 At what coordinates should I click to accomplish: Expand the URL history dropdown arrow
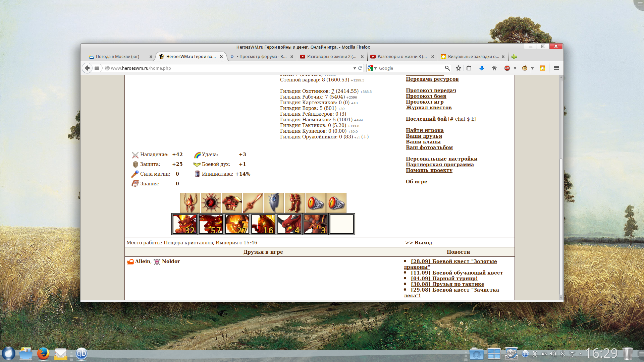tap(355, 68)
